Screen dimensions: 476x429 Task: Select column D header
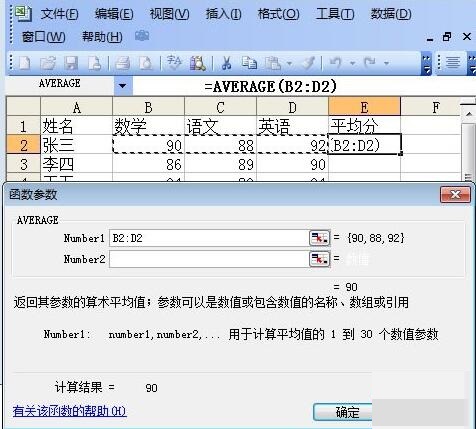[x=292, y=107]
